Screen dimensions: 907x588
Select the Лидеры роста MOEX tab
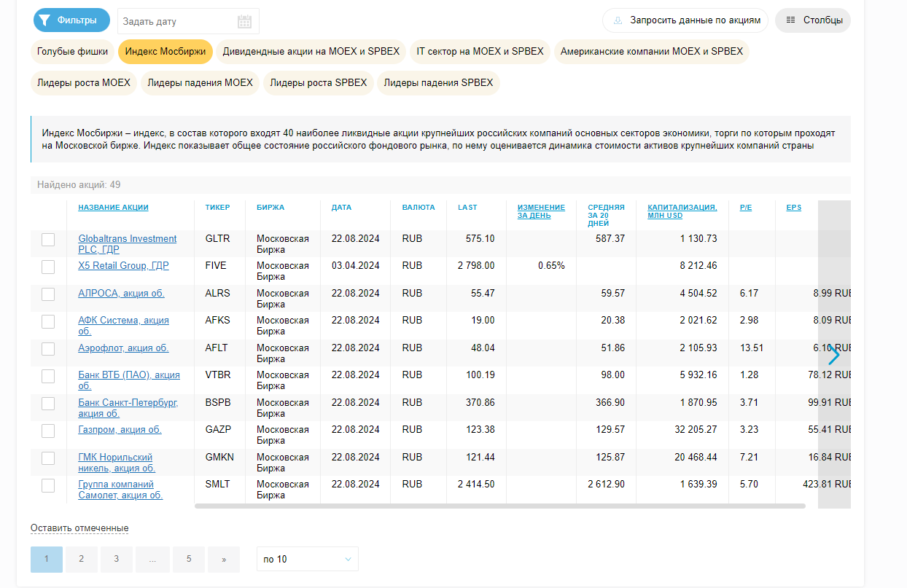[x=83, y=83]
